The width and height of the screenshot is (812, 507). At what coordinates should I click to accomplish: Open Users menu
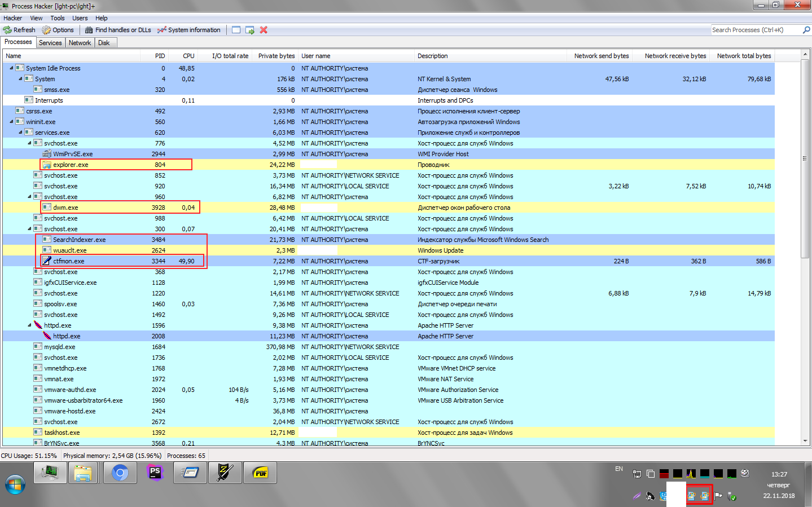pos(80,18)
